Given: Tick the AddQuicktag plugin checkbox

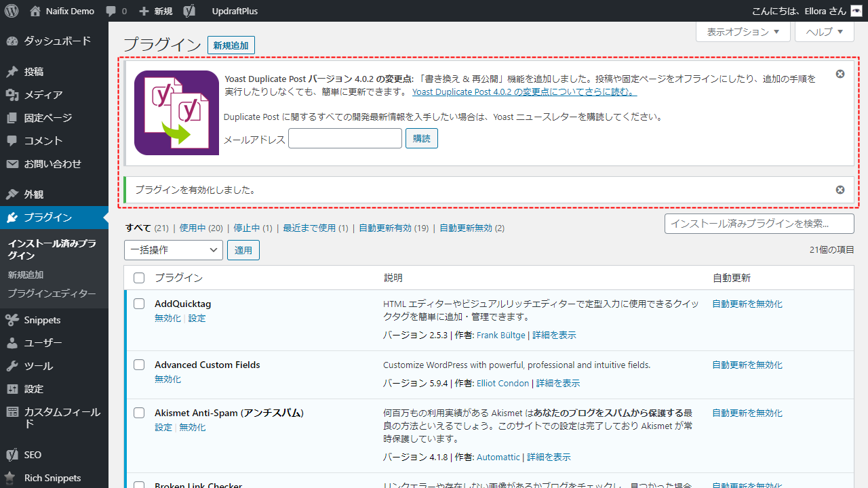Looking at the screenshot, I should coord(139,304).
